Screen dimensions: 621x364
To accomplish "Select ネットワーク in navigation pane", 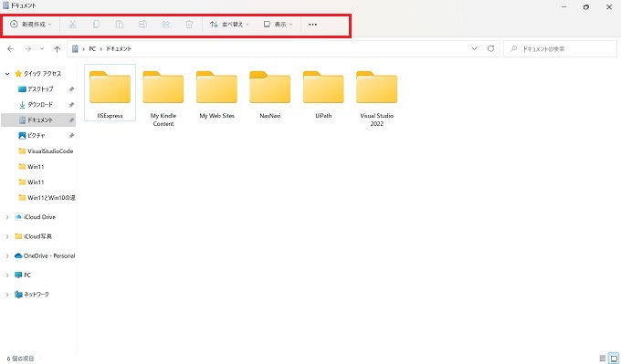I will pos(32,295).
